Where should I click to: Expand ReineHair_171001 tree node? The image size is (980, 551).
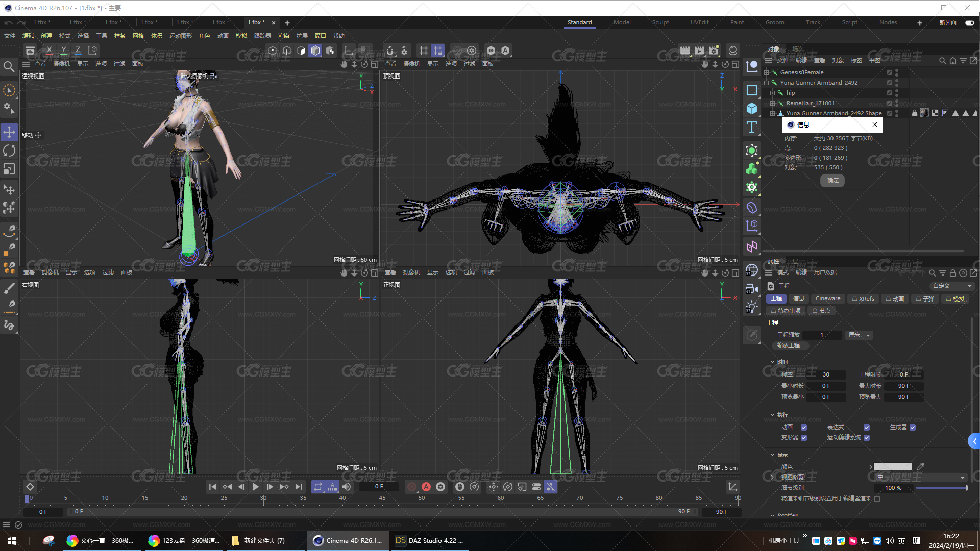pos(773,103)
